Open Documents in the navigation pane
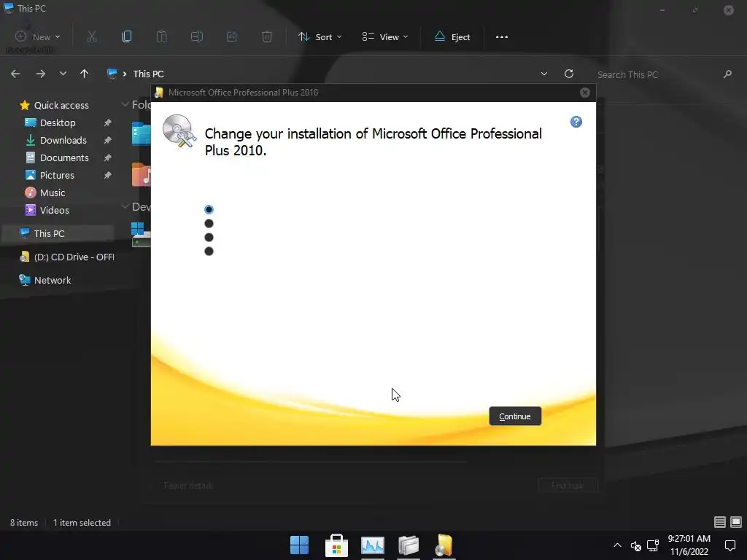The width and height of the screenshot is (747, 560). click(x=64, y=157)
